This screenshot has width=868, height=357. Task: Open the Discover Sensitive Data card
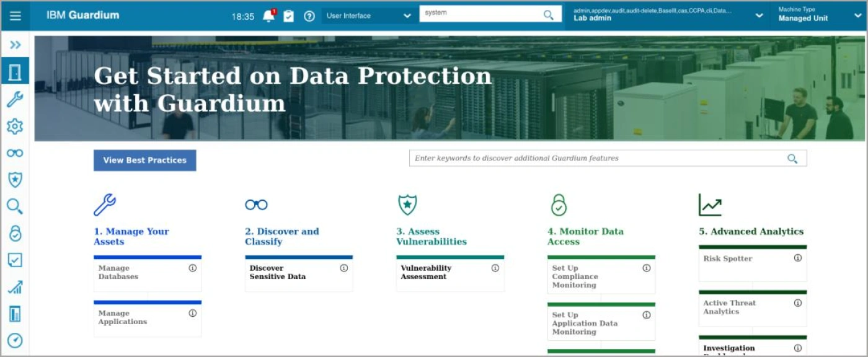299,273
